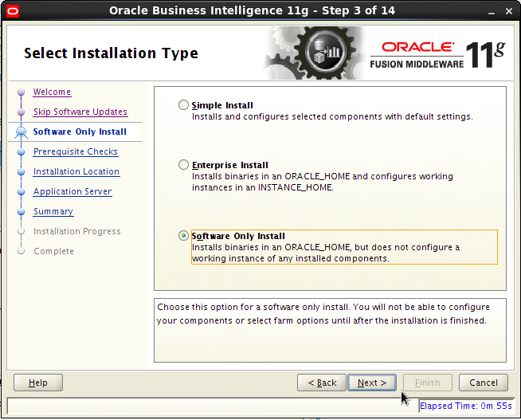This screenshot has height=420, width=521.
Task: Cancel the installation wizard
Action: point(484,383)
